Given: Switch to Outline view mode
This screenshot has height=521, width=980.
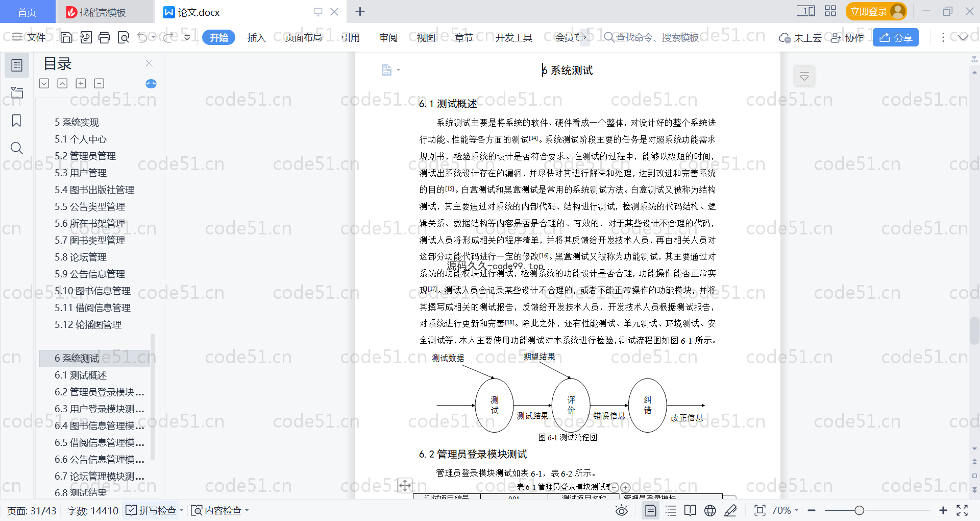Looking at the screenshot, I should [671, 510].
